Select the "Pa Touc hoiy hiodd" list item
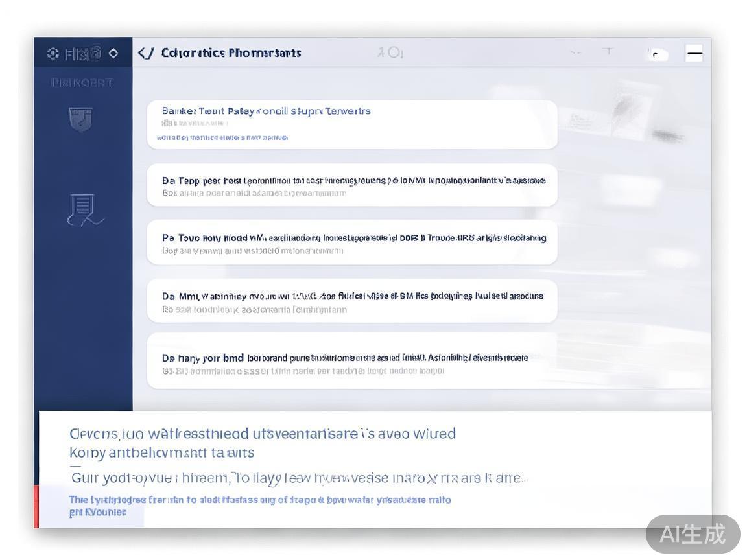 click(x=351, y=243)
